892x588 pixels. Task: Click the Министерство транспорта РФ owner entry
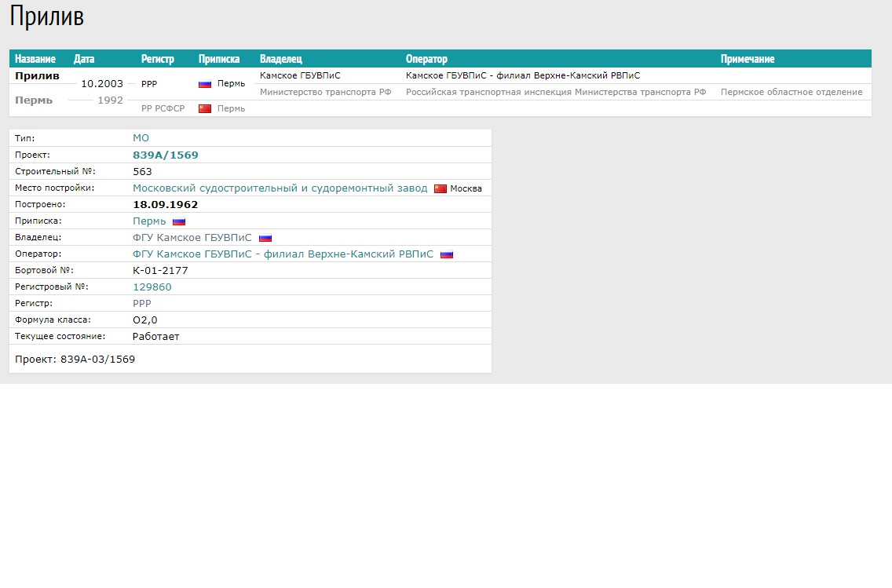click(x=325, y=93)
